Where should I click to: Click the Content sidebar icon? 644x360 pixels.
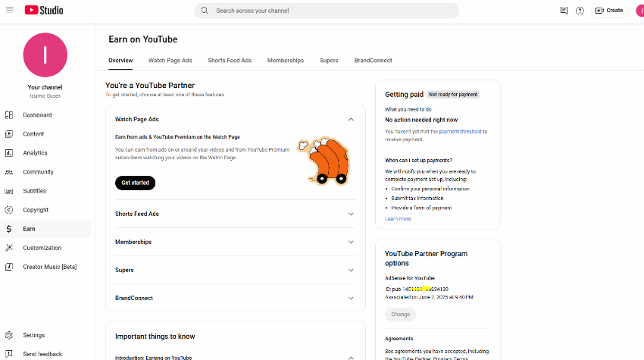9,134
